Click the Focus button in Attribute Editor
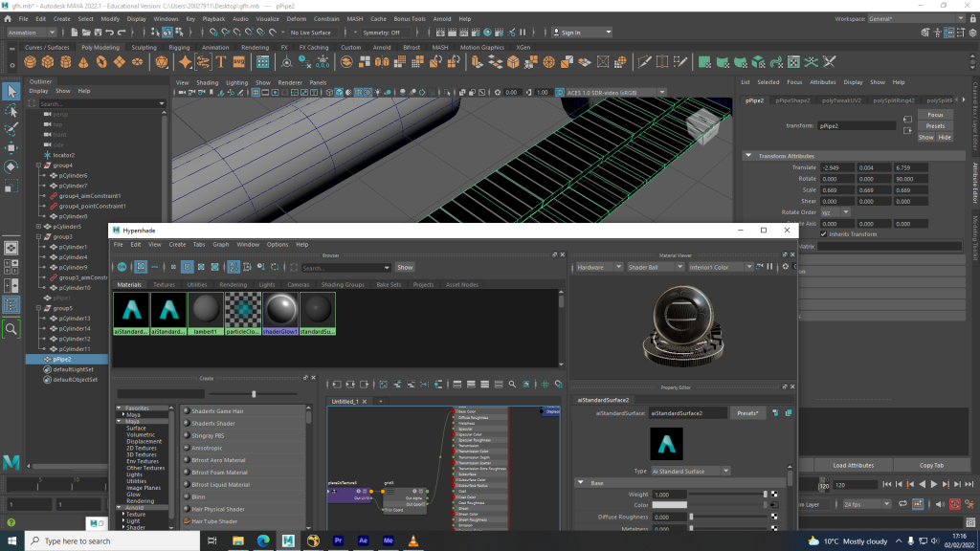980x551 pixels. click(935, 115)
